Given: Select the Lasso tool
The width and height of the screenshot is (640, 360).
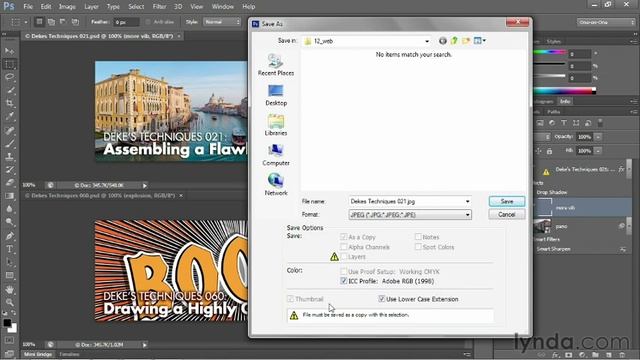Looking at the screenshot, I should point(10,77).
